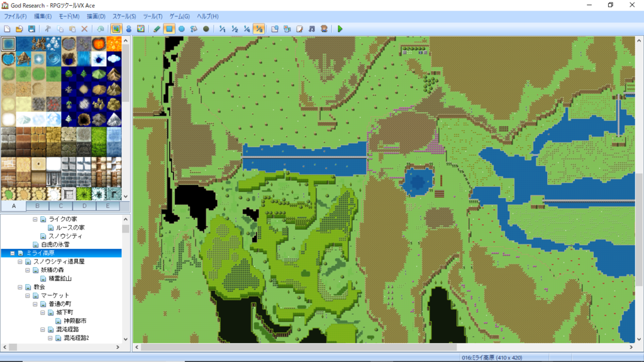Collapse the マーケット tree node
Screen dimensions: 644x362
[28, 295]
